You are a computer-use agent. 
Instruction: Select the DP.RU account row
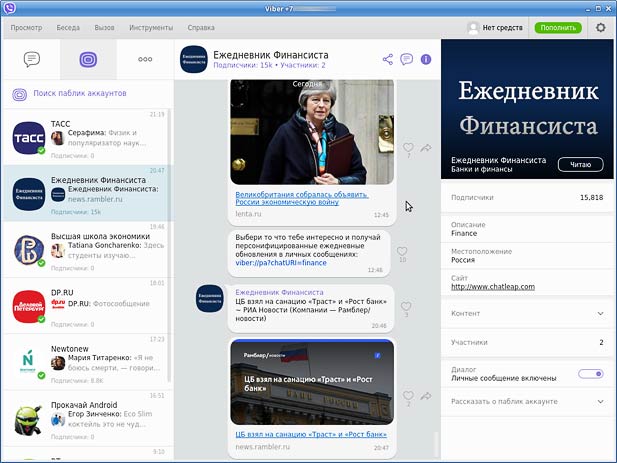[87, 306]
